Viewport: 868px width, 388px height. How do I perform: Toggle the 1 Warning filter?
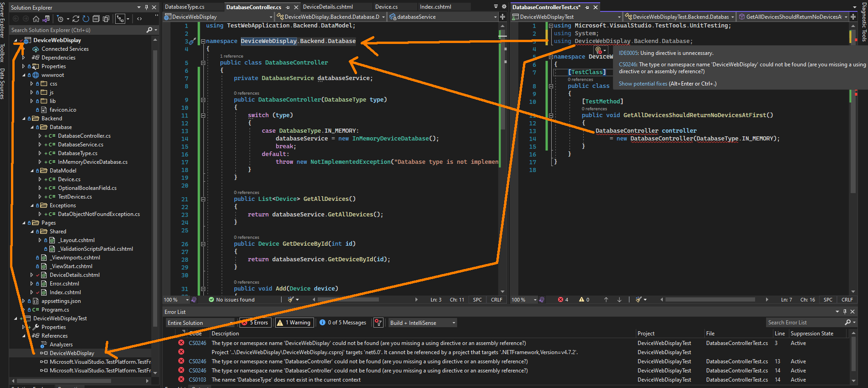point(294,323)
